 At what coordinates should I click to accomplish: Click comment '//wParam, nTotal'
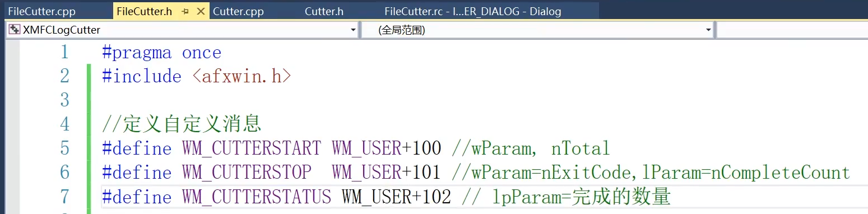click(x=531, y=148)
